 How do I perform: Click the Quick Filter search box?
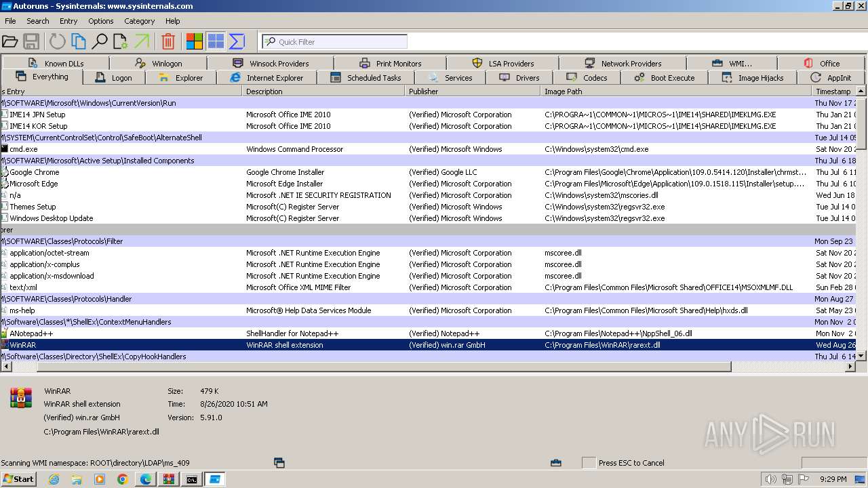click(334, 41)
